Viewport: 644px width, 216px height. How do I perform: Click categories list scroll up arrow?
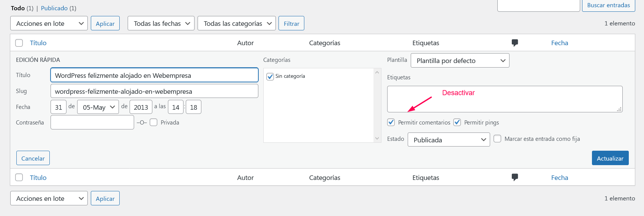[377, 73]
